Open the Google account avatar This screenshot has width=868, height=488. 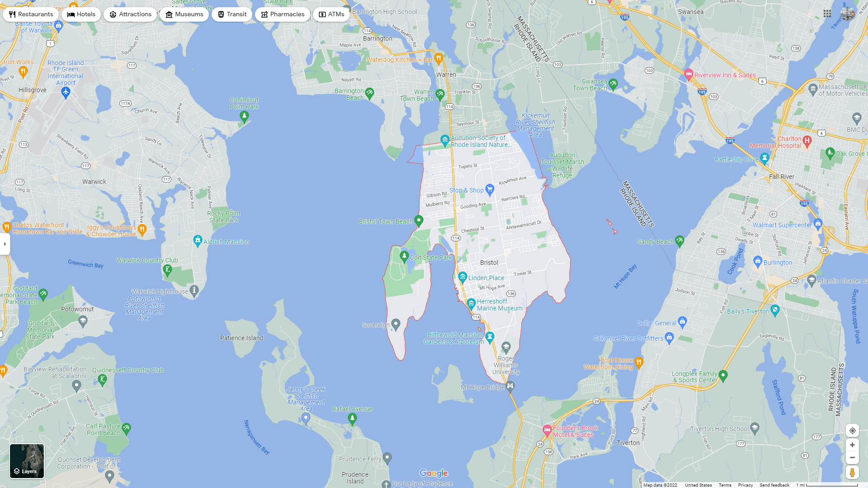tap(848, 14)
